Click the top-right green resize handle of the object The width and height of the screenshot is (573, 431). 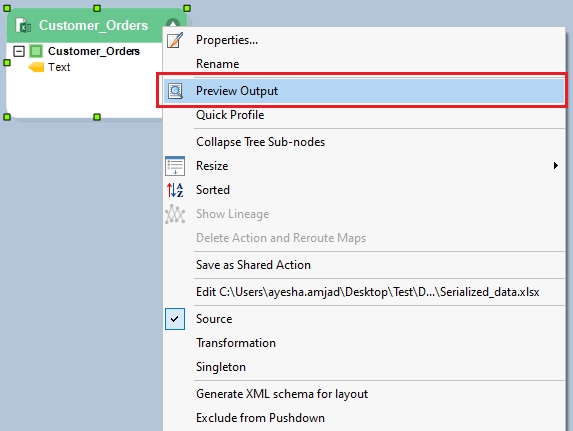pos(187,8)
